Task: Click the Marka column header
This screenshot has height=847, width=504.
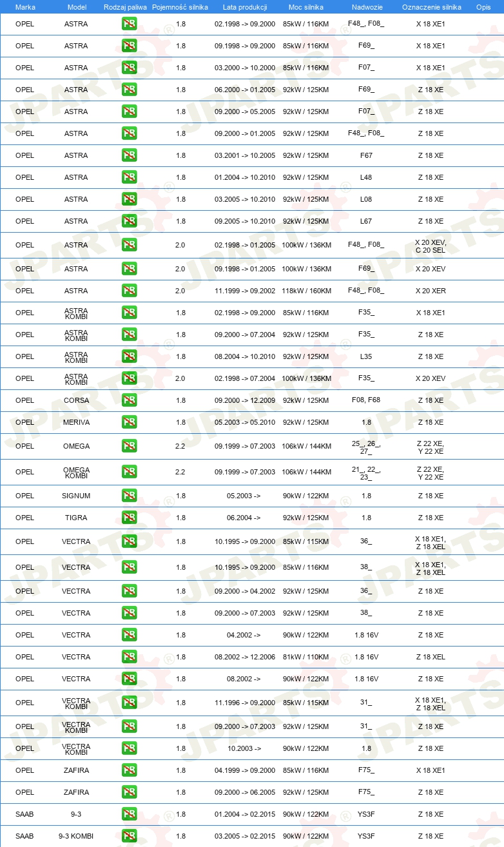Action: 24,7
